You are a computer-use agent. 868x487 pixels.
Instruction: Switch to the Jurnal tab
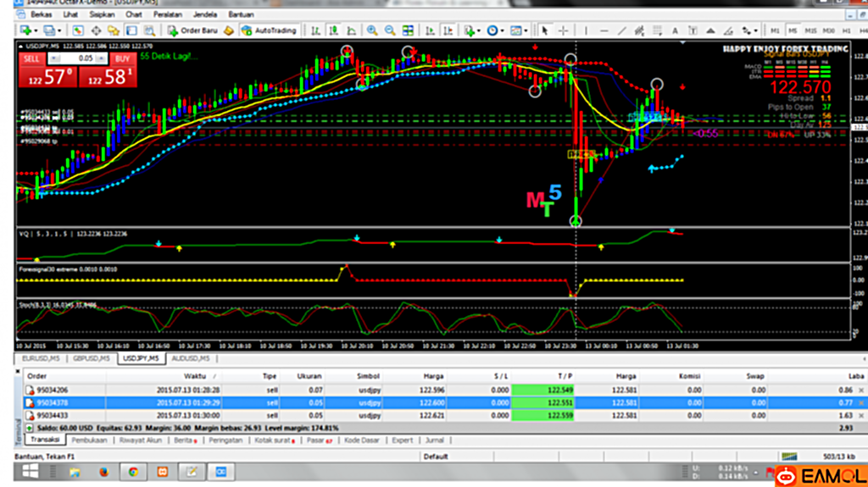tap(435, 440)
